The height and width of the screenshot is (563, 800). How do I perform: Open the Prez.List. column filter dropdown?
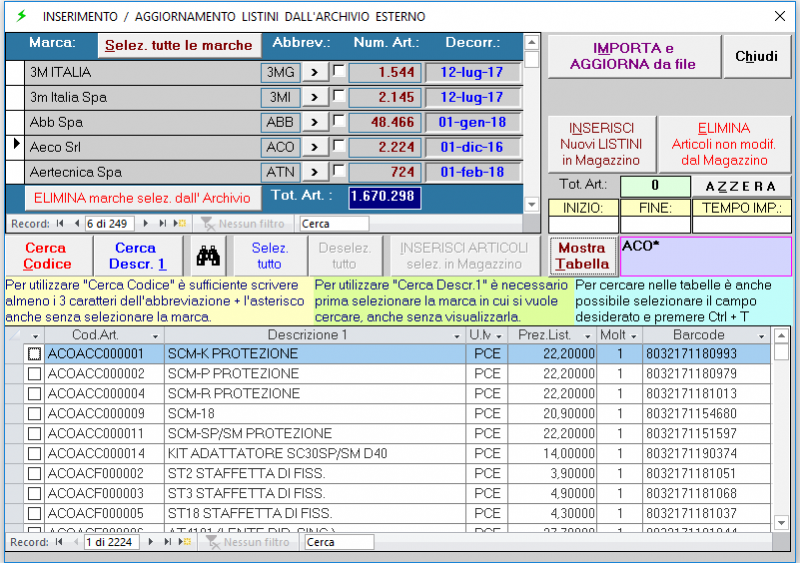click(x=587, y=336)
